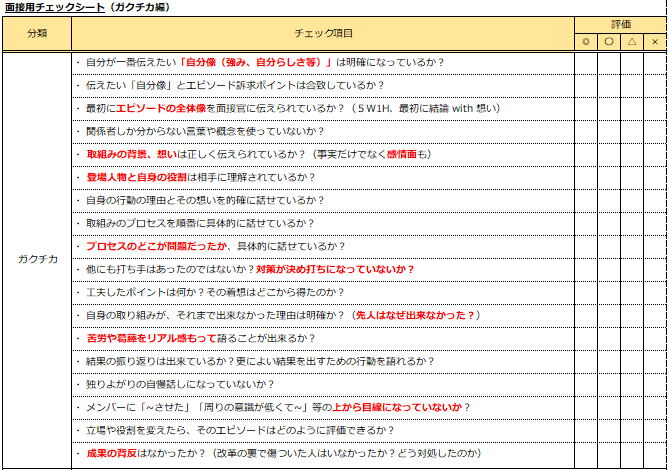Click the title '面接用チェックシート（ガクチカ編）'
Screen dimensions: 669x470
(87, 7)
